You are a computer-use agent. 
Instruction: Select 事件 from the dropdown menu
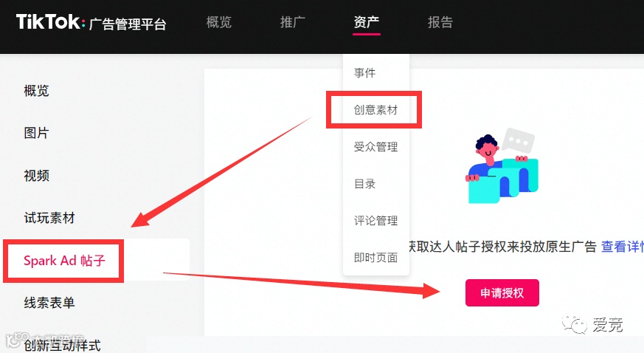coord(364,72)
